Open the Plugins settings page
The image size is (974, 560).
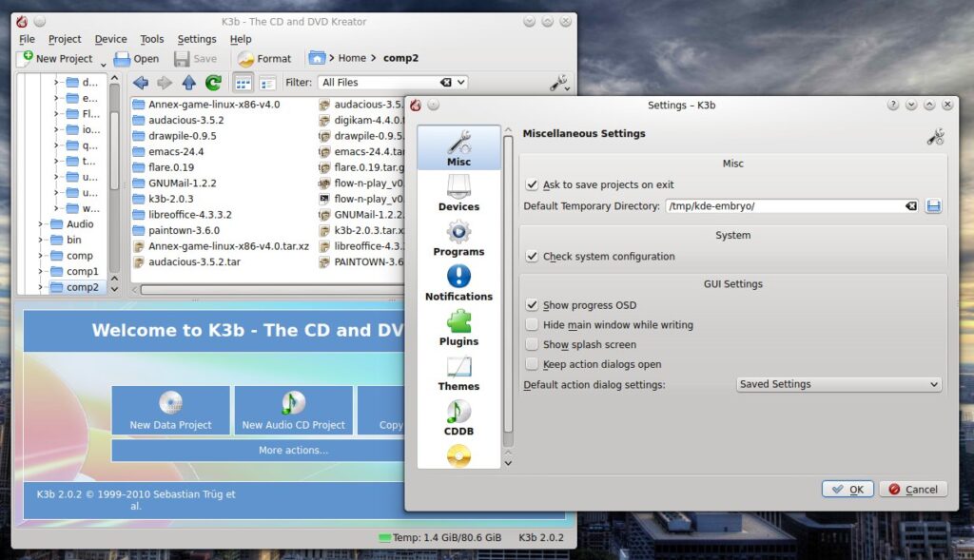click(459, 327)
